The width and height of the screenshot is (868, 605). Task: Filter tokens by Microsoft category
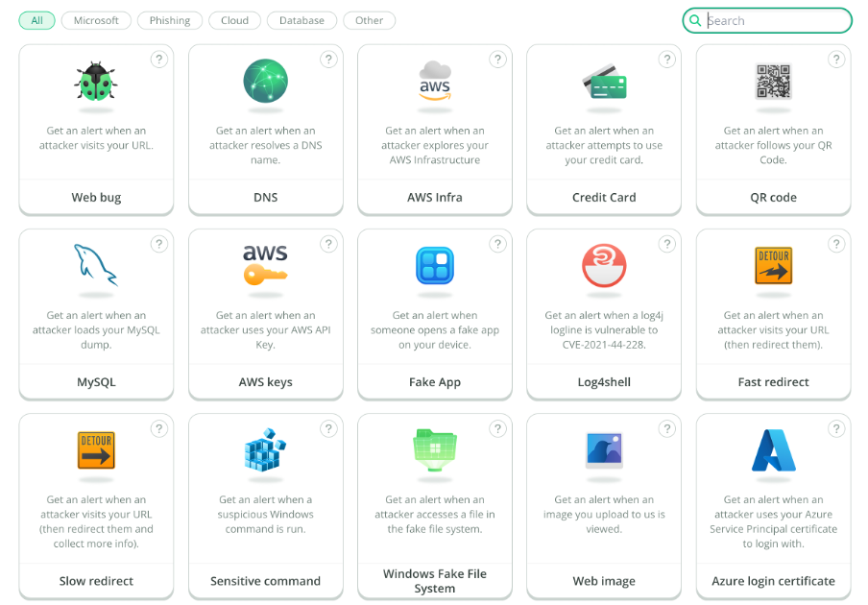coord(96,20)
